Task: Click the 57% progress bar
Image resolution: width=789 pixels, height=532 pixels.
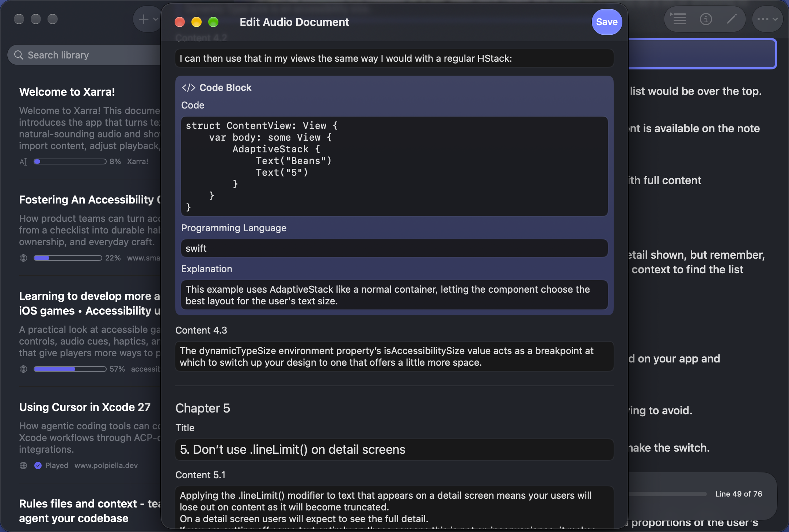Action: click(70, 369)
